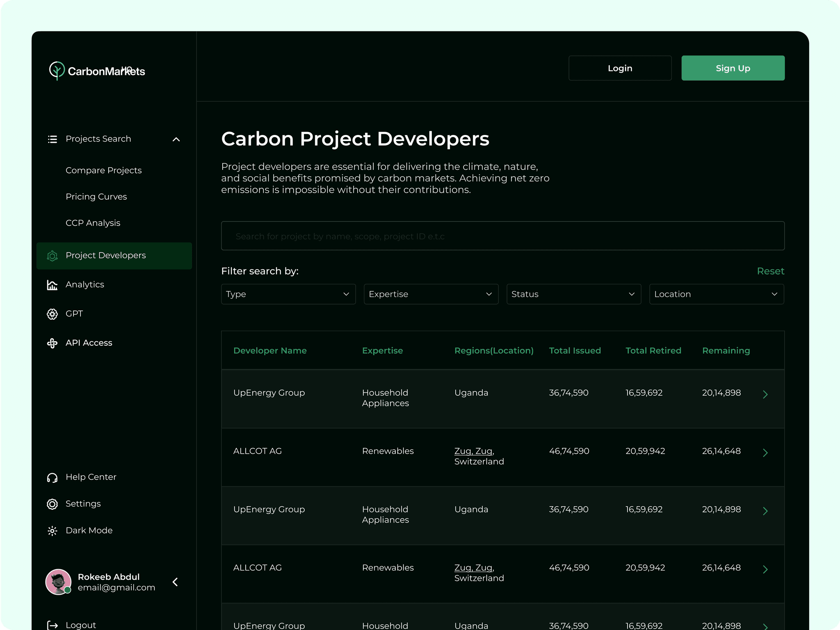Reset all search filters
The width and height of the screenshot is (840, 630).
click(x=770, y=271)
